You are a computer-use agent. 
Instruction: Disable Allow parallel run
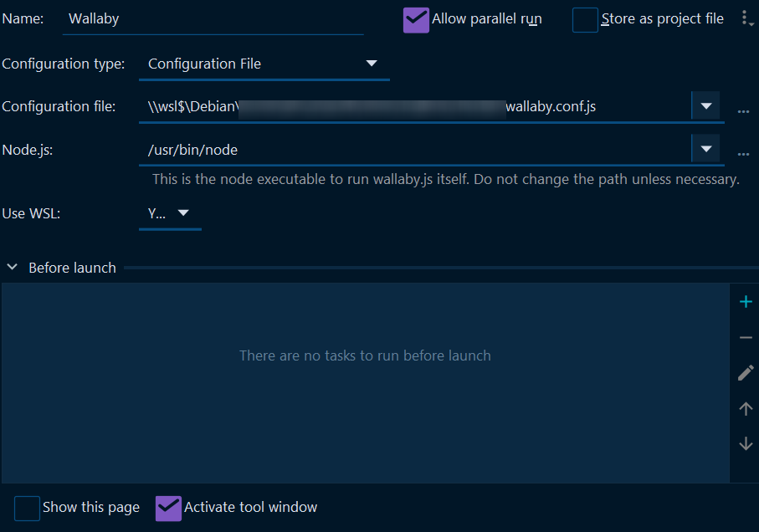[415, 18]
